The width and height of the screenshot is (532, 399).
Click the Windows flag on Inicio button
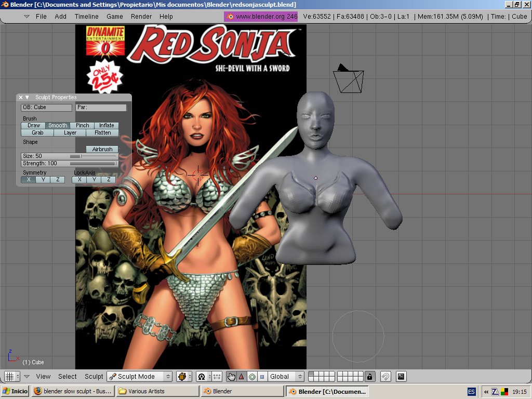[x=6, y=391]
